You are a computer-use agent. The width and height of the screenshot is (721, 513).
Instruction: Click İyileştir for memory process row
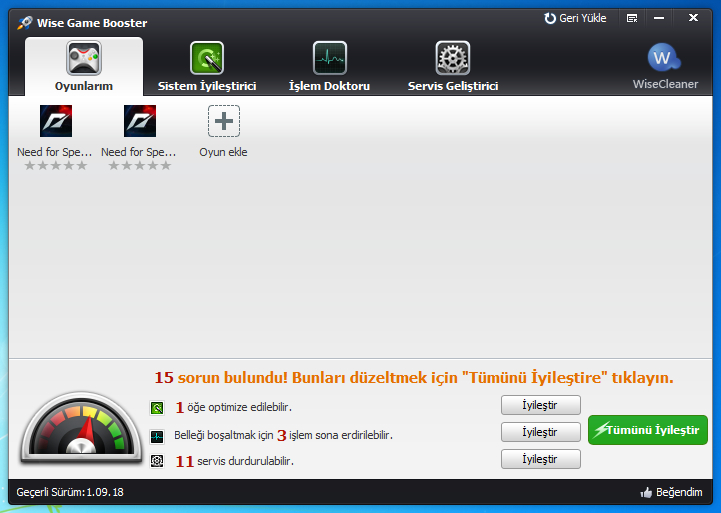(x=541, y=432)
